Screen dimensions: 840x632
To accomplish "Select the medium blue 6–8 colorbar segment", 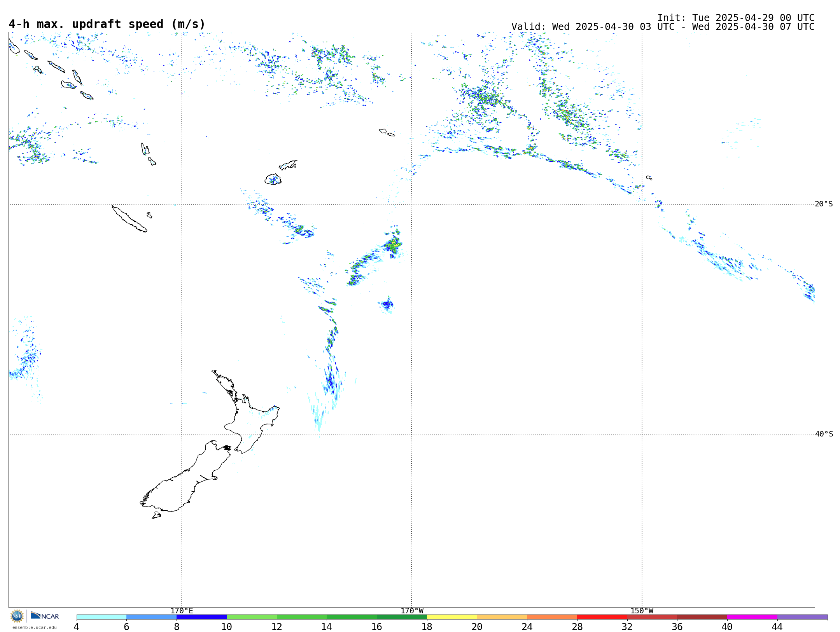I will click(152, 617).
